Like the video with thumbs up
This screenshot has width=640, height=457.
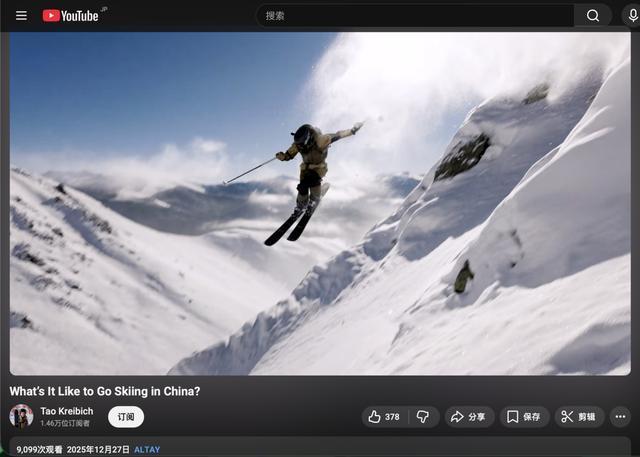pyautogui.click(x=376, y=417)
